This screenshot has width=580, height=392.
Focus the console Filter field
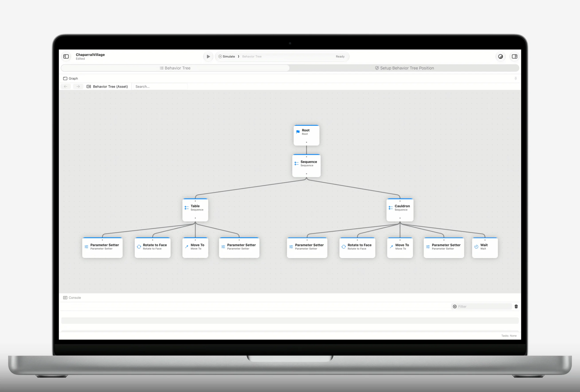click(x=481, y=307)
